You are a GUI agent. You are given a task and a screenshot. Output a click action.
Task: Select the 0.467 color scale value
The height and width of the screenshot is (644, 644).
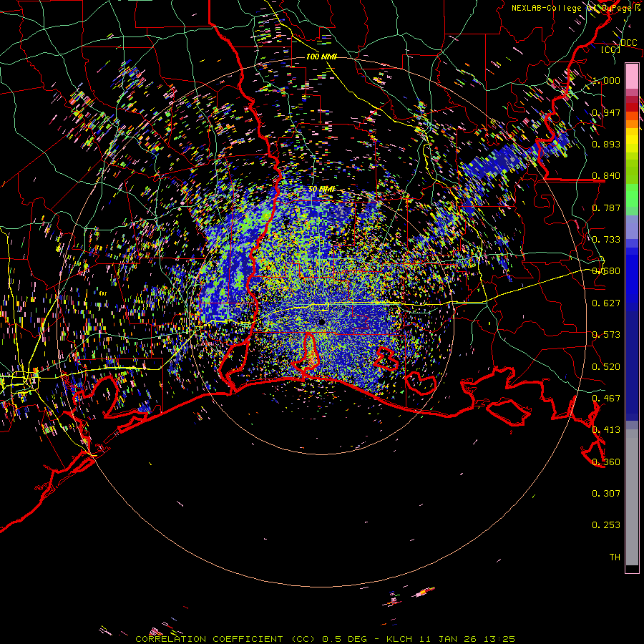click(x=606, y=399)
